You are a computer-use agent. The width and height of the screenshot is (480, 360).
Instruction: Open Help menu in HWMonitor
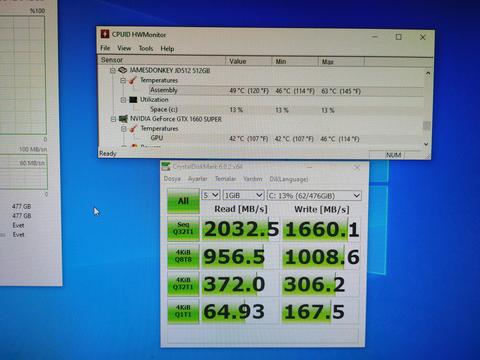coord(167,49)
